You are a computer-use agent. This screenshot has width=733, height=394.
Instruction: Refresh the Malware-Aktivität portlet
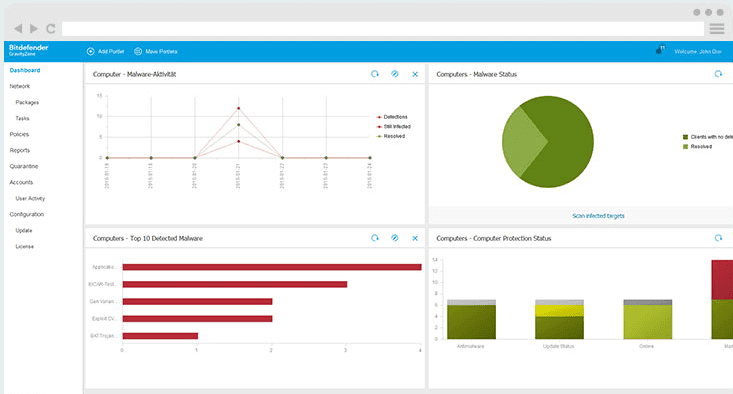(375, 74)
